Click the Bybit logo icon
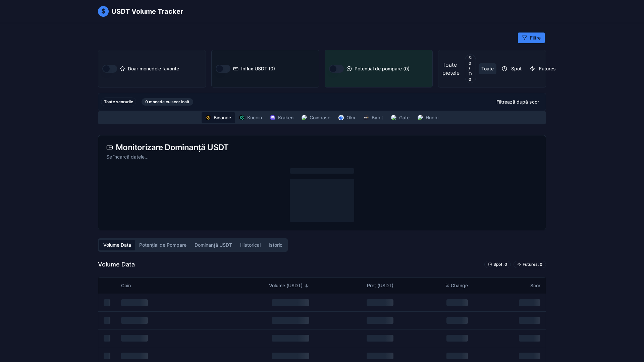This screenshot has height=362, width=644. coord(366,118)
